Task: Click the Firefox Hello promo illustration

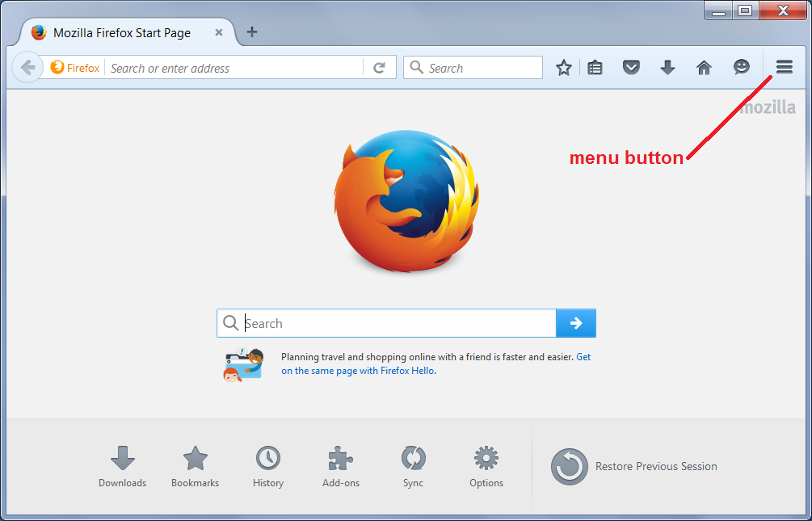Action: (243, 364)
